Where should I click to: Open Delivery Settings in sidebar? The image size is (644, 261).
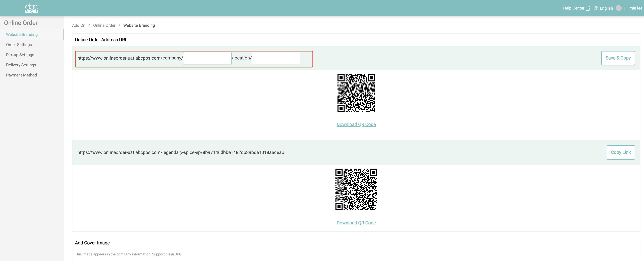pyautogui.click(x=21, y=65)
